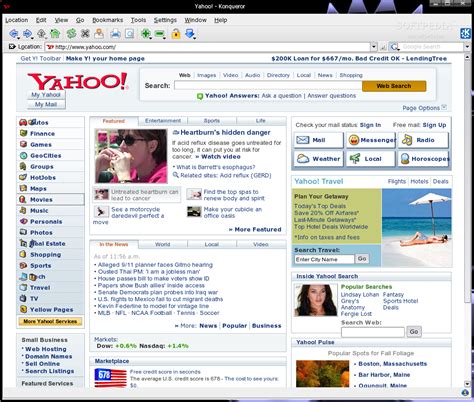474x402 pixels.
Task: Open the search engine selector icon
Action: coord(394,47)
